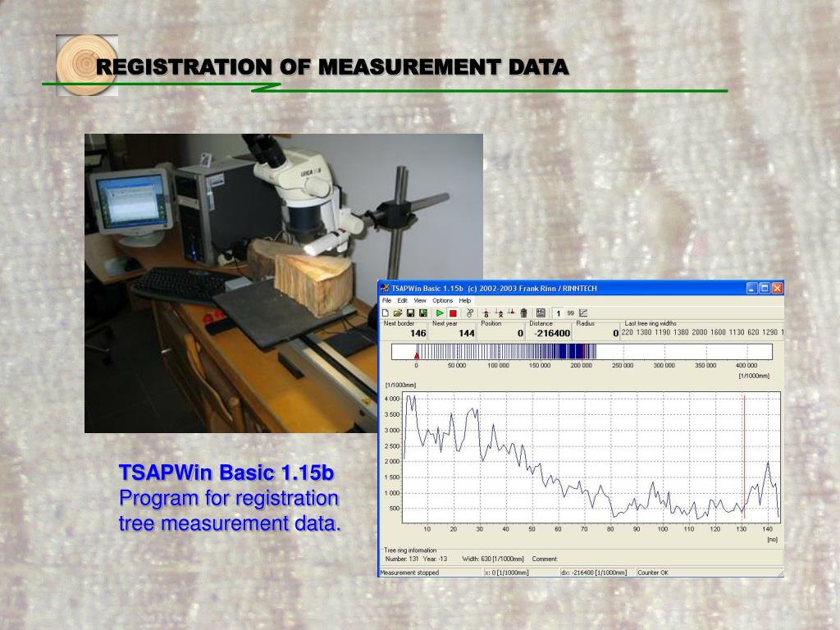Open the Edit menu
The height and width of the screenshot is (630, 840).
tap(402, 300)
